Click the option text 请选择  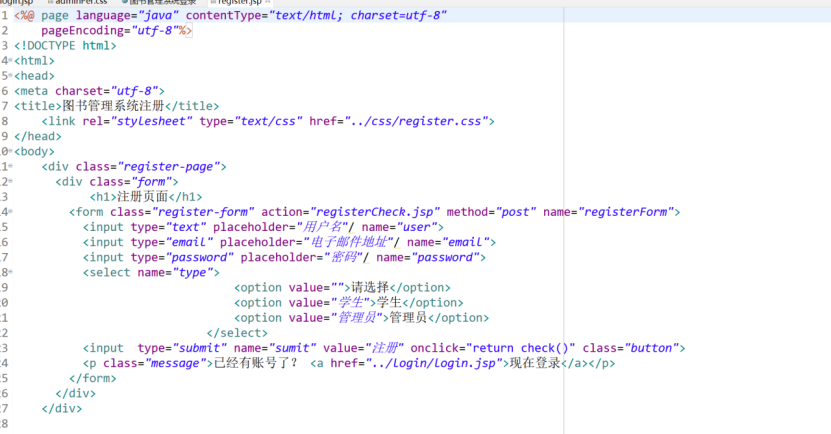(370, 287)
